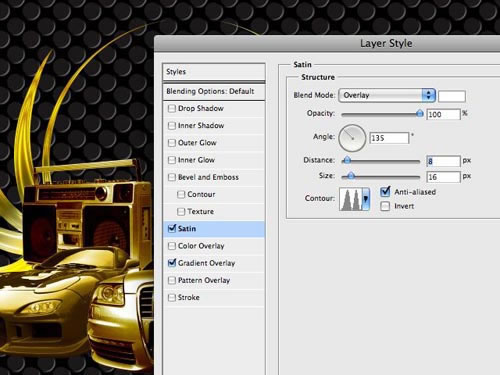The width and height of the screenshot is (500, 375).
Task: Open the white satin color swatch
Action: pos(452,96)
